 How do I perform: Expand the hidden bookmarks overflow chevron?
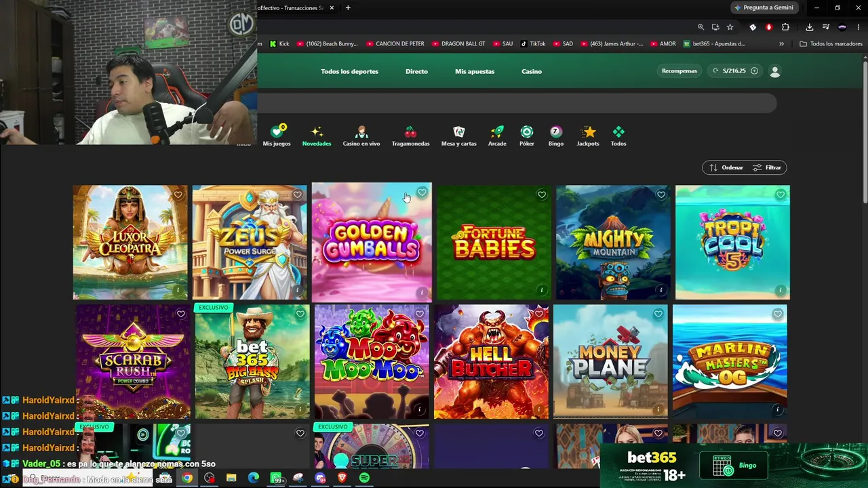(781, 44)
